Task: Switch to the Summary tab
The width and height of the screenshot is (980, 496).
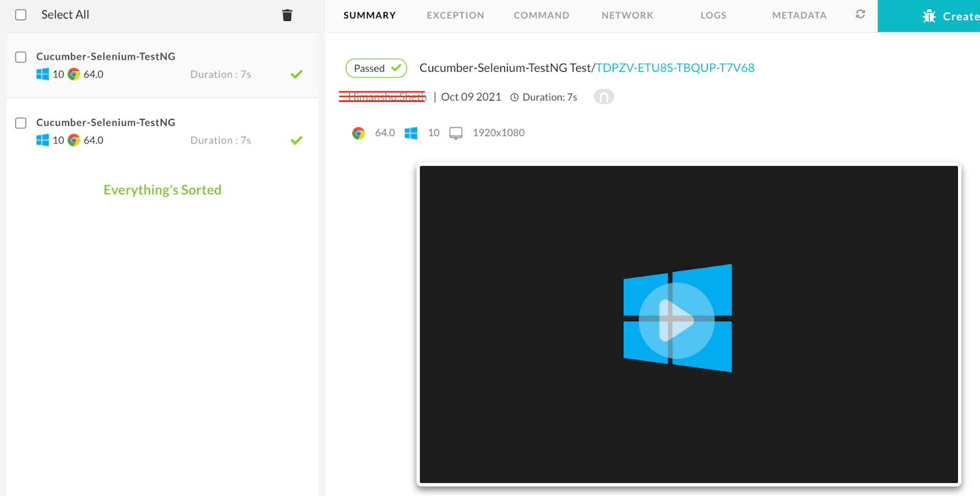Action: [x=369, y=15]
